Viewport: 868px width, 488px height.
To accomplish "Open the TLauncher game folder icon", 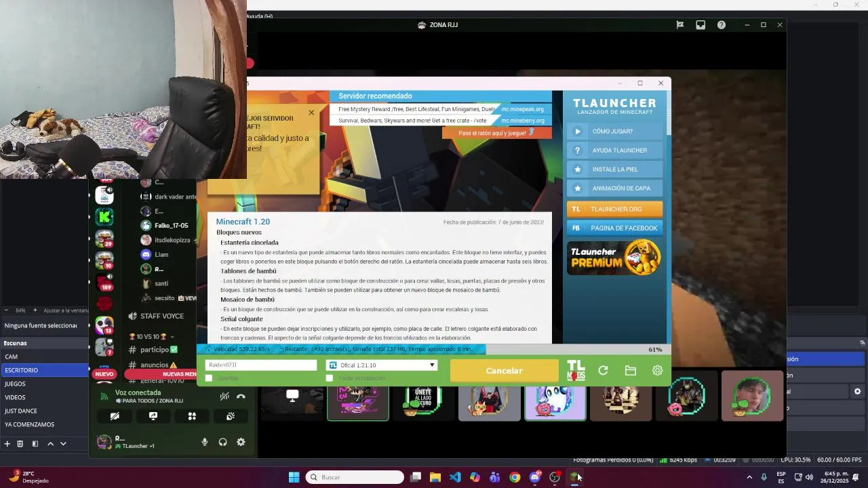I will [630, 370].
